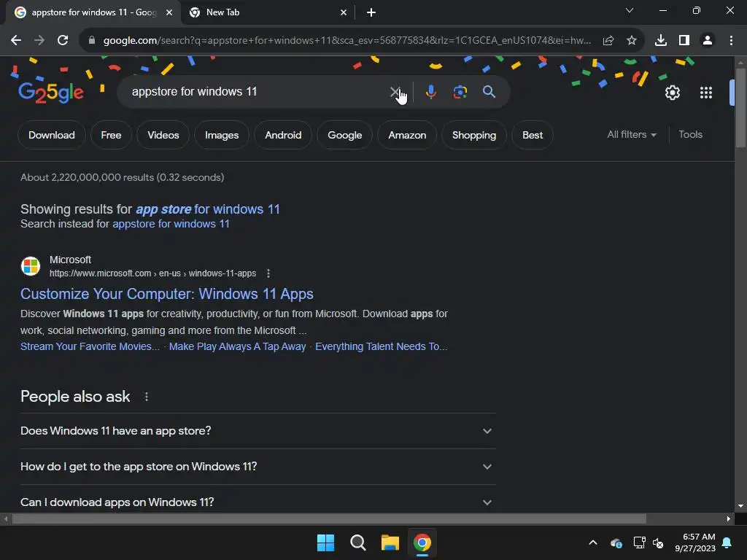The height and width of the screenshot is (560, 747).
Task: Click the forward navigation arrow
Action: click(39, 41)
